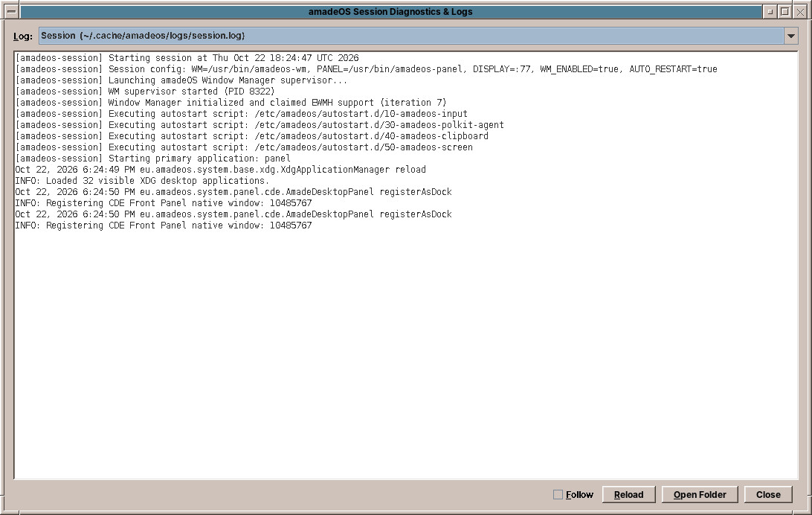Click the Open Folder button
Image resolution: width=812 pixels, height=515 pixels.
[x=700, y=495]
